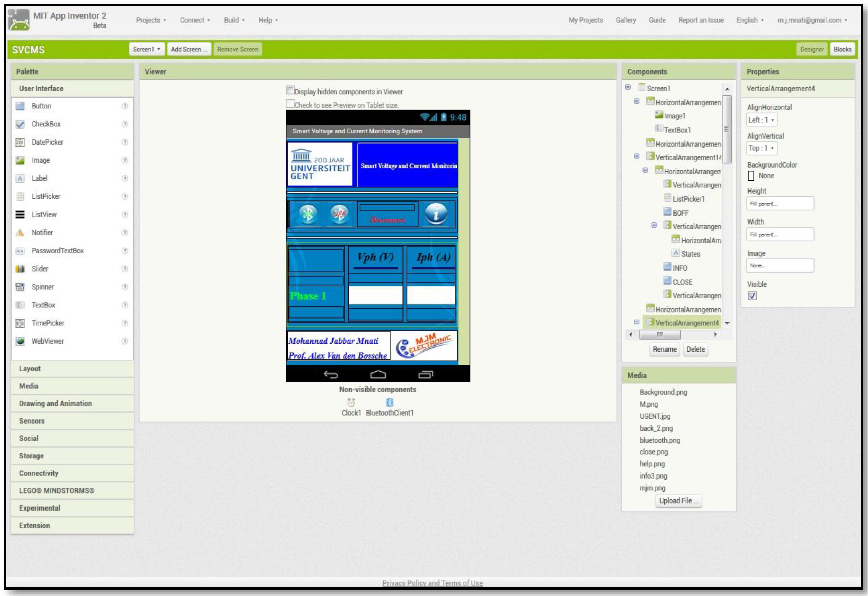868x596 pixels.
Task: Expand the Layout palette section
Action: 30,369
